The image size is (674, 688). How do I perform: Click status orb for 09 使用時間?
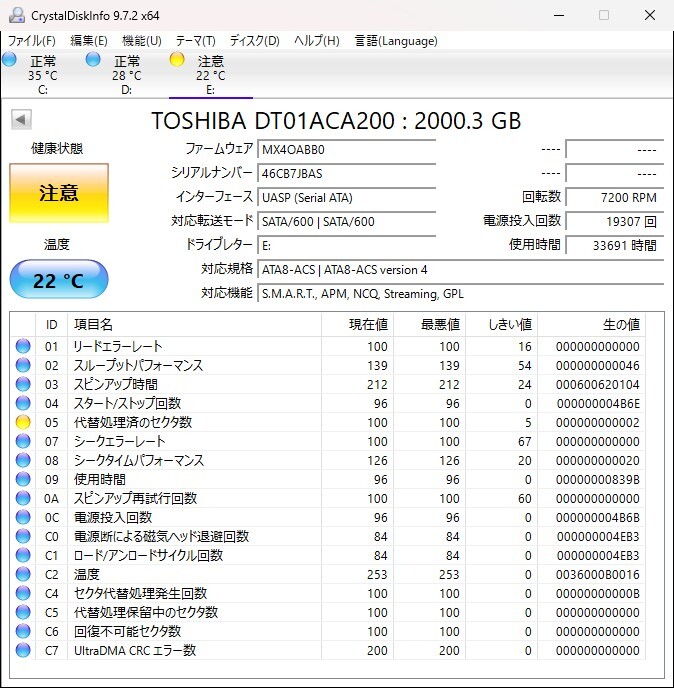point(23,479)
